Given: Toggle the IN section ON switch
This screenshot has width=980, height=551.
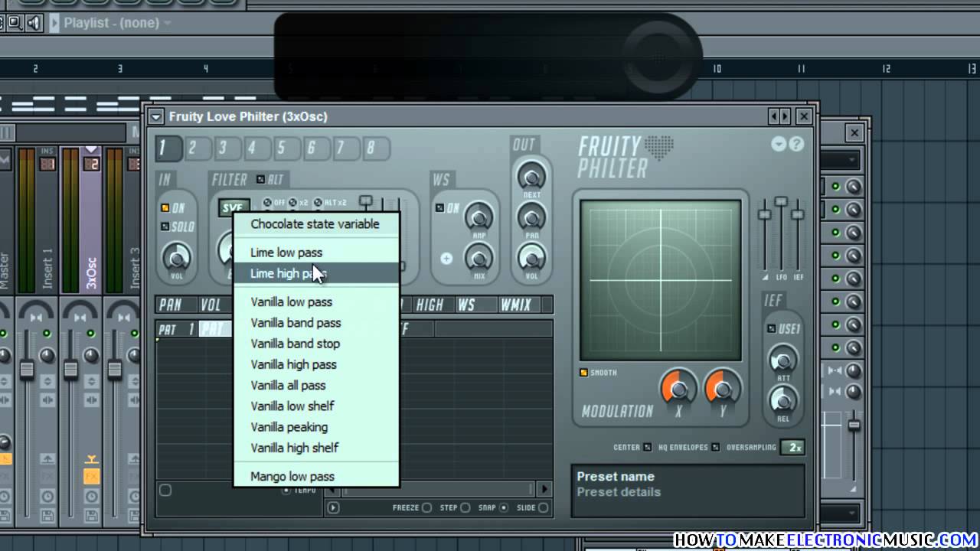Looking at the screenshot, I should pyautogui.click(x=165, y=207).
